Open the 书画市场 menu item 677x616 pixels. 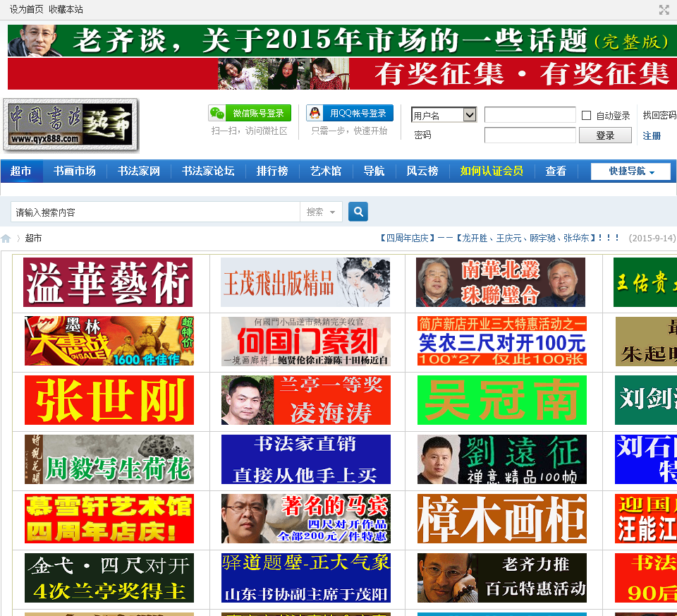click(74, 171)
